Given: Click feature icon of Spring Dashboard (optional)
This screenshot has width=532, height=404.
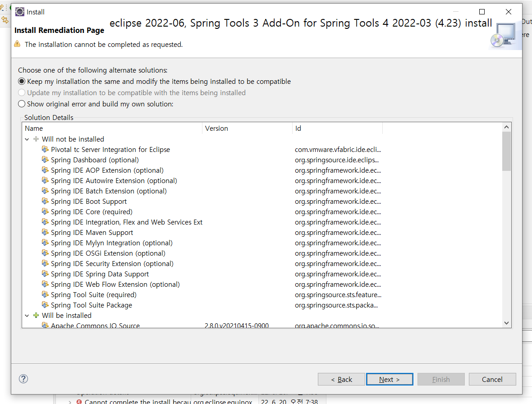Looking at the screenshot, I should point(45,160).
